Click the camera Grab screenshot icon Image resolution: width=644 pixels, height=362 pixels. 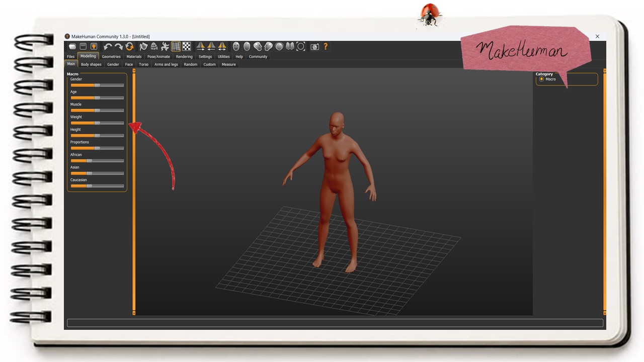click(x=314, y=47)
